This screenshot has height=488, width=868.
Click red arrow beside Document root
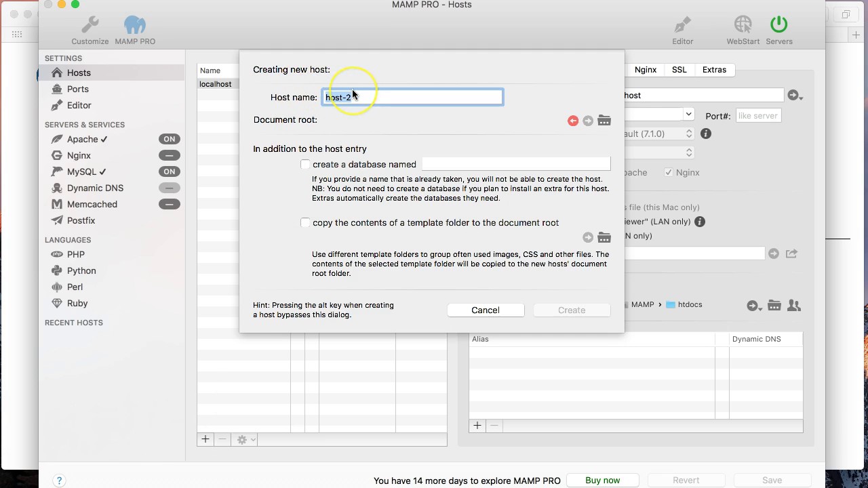tap(573, 121)
